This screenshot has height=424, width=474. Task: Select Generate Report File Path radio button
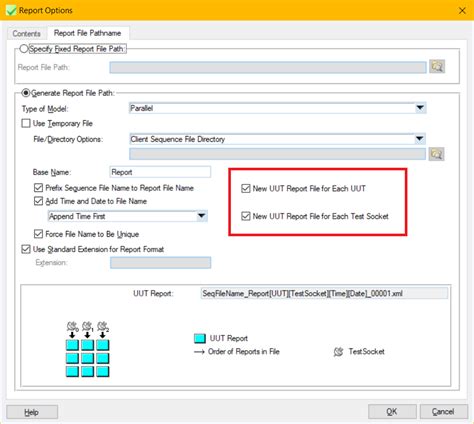(26, 93)
